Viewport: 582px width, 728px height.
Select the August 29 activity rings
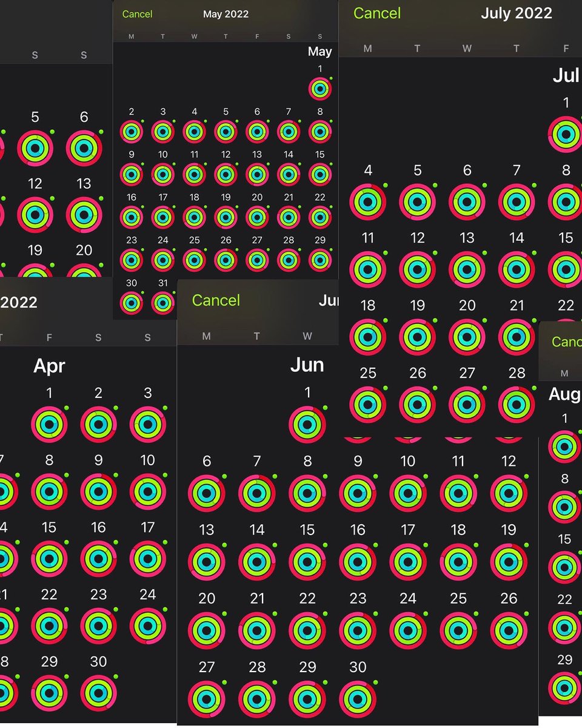click(x=564, y=687)
